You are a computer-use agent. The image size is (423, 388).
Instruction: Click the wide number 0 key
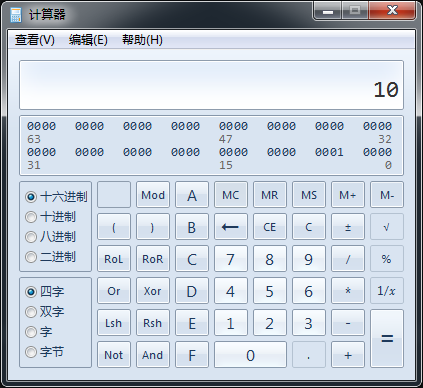point(250,355)
